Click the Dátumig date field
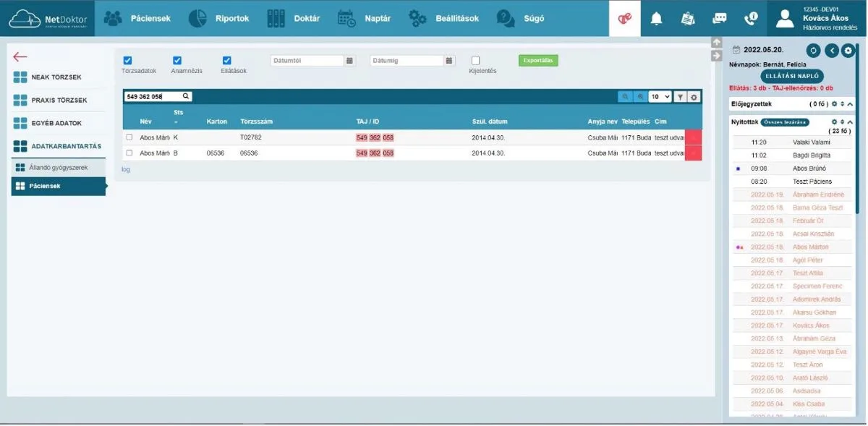868x426 pixels. click(407, 61)
